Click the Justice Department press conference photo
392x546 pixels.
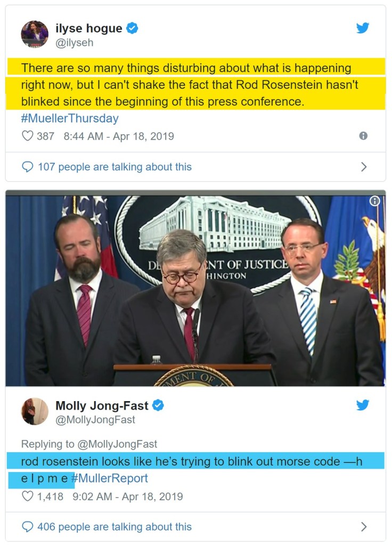[x=195, y=290]
